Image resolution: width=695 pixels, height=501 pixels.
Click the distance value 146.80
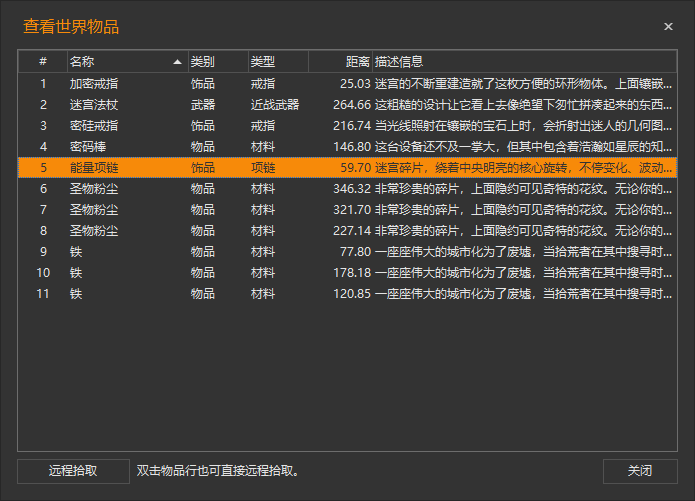[352, 147]
